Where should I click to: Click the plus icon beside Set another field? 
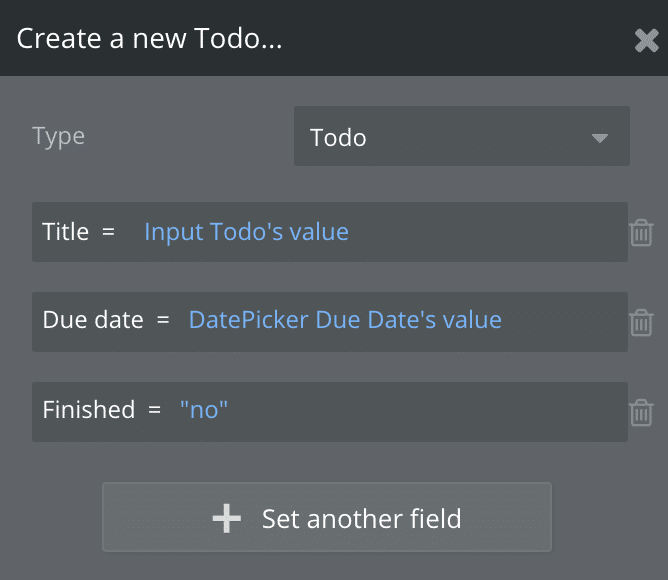point(227,518)
